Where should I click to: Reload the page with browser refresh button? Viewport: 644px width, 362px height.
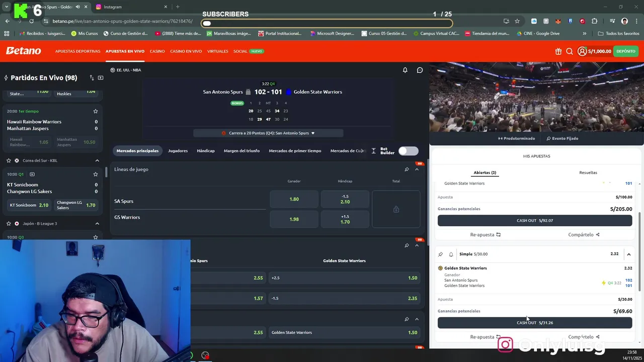click(31, 21)
